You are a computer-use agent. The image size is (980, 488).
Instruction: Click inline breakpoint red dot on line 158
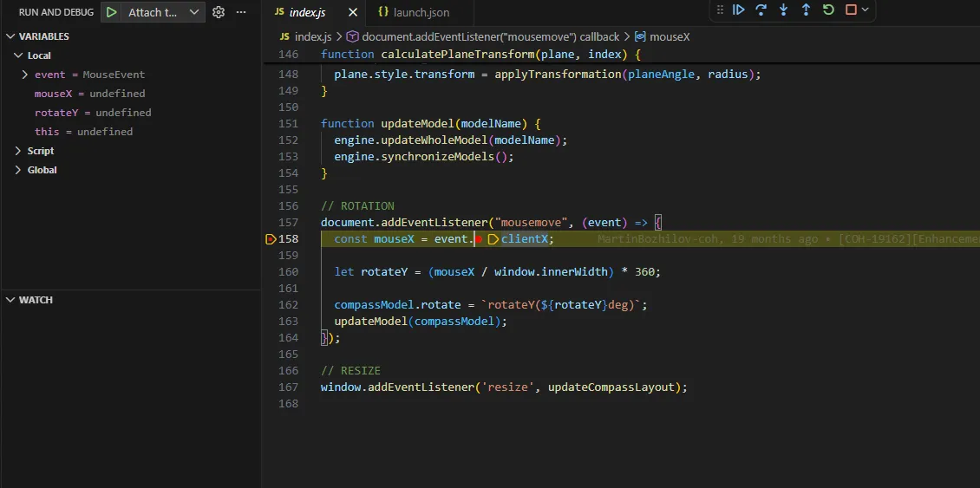[x=478, y=238]
